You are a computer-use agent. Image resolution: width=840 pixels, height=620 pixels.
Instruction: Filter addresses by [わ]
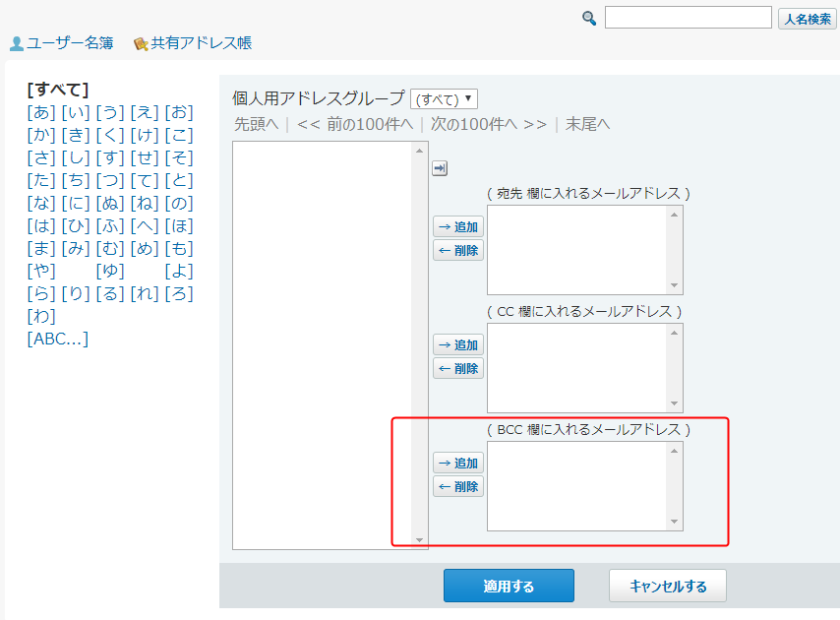(41, 316)
